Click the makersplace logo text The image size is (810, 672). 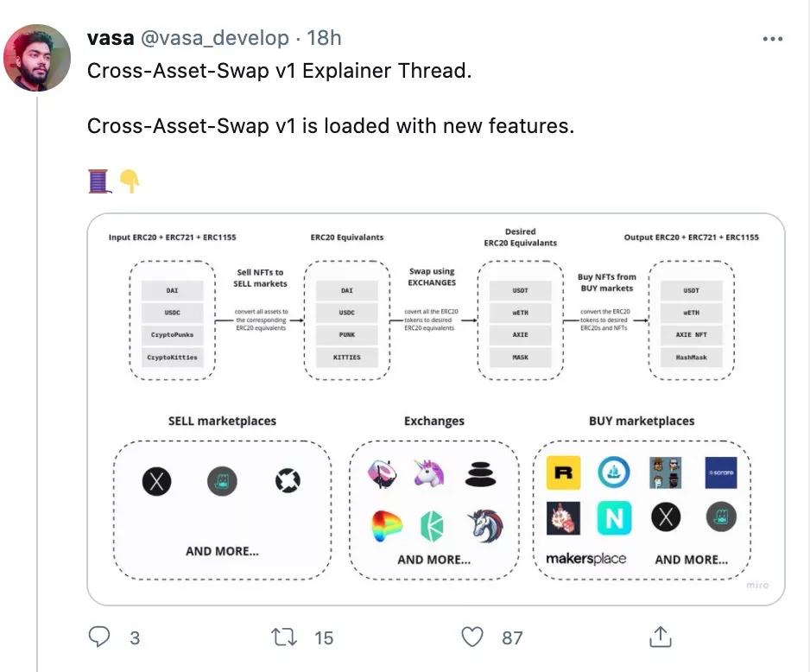tap(585, 559)
